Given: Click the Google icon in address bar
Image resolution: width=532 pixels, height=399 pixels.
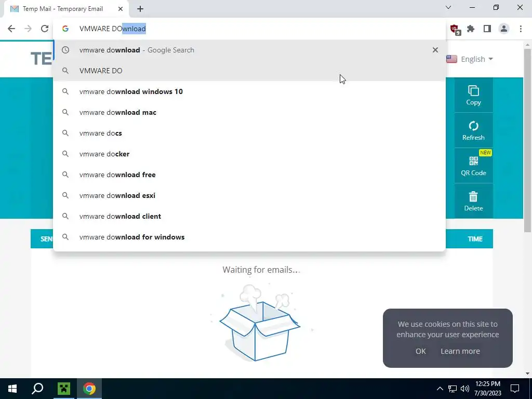Looking at the screenshot, I should [x=65, y=29].
